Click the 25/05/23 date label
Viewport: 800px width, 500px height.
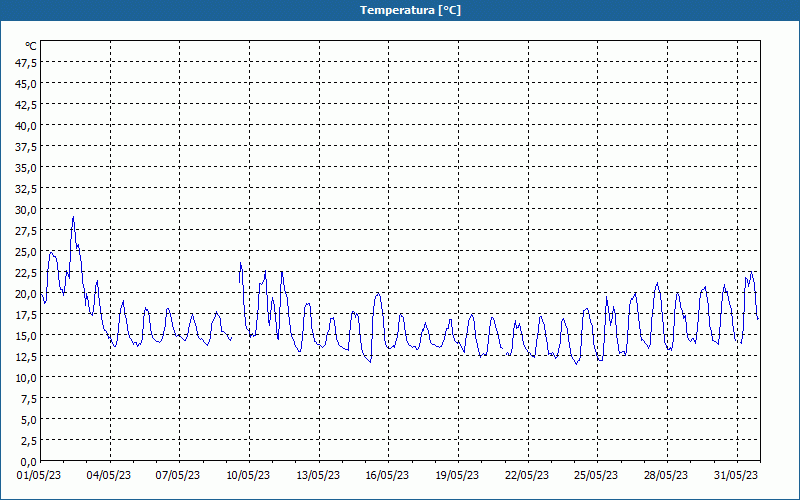[596, 476]
